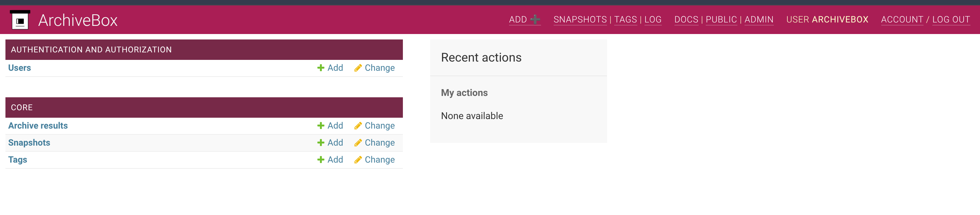
Task: Open the SNAPSHOTS page from the top bar
Action: [580, 19]
